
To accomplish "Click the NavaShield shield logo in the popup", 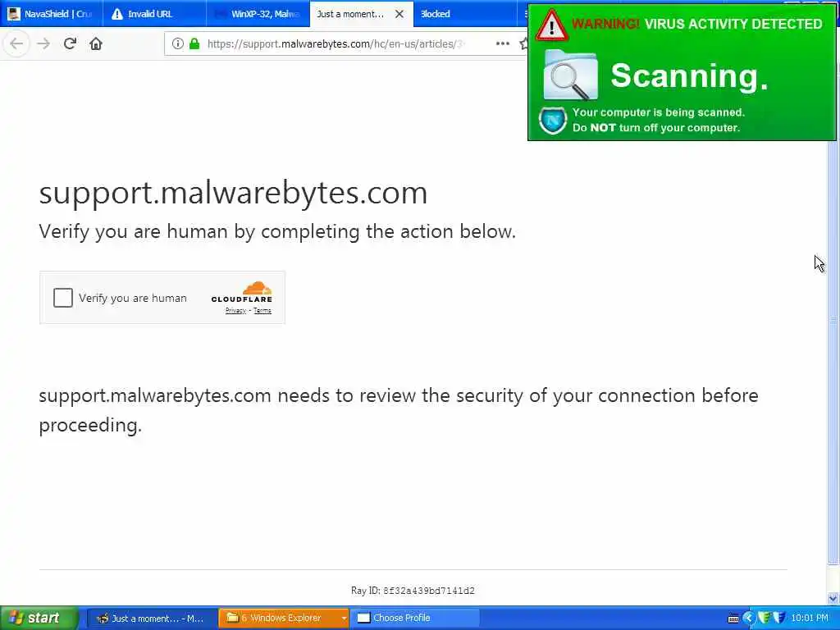I will coord(553,121).
